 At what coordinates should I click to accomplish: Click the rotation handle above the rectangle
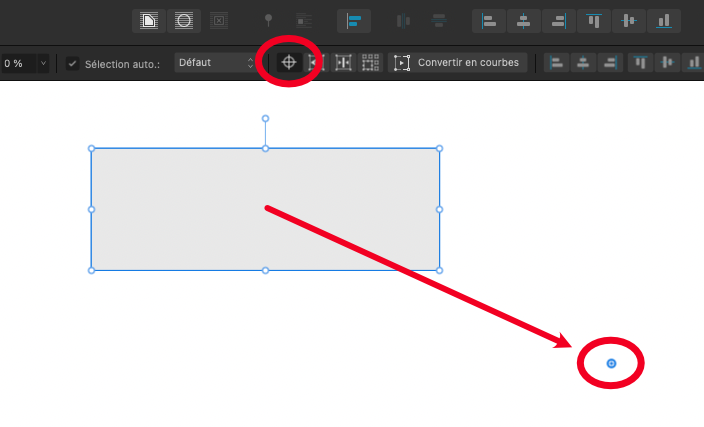coord(265,119)
